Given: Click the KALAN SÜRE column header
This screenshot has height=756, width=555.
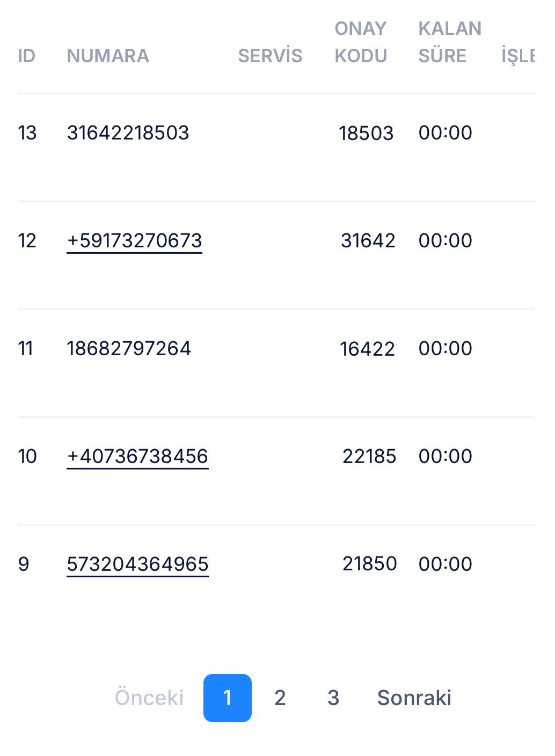Looking at the screenshot, I should pos(449,42).
